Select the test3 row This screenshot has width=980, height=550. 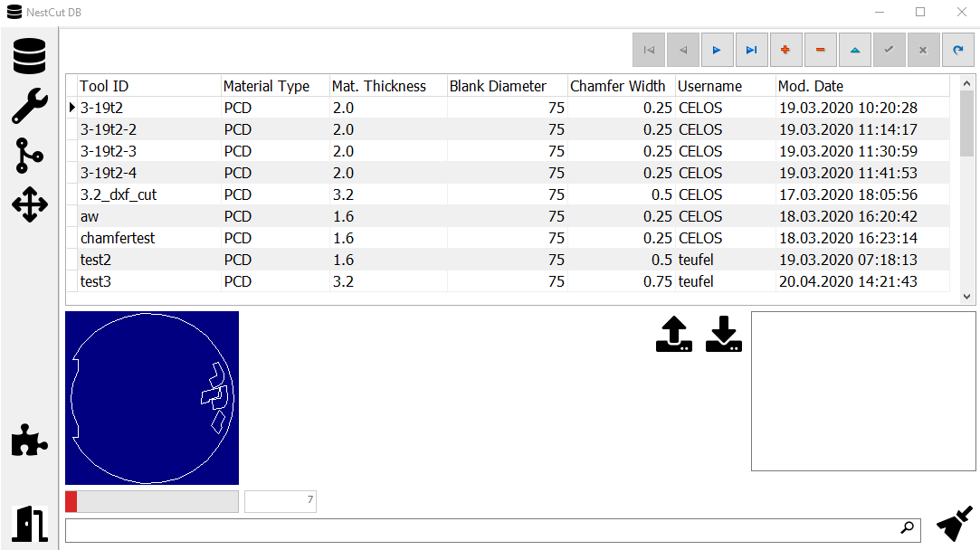tap(509, 282)
